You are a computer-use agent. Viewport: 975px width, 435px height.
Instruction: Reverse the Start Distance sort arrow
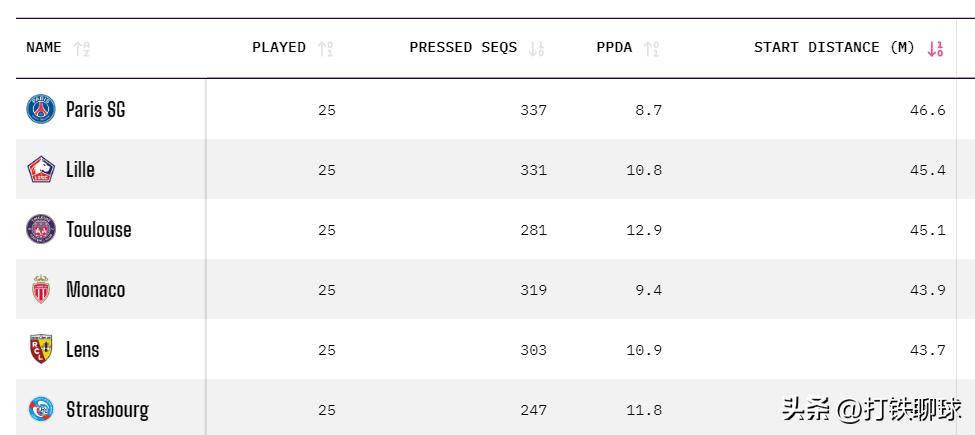tap(936, 48)
